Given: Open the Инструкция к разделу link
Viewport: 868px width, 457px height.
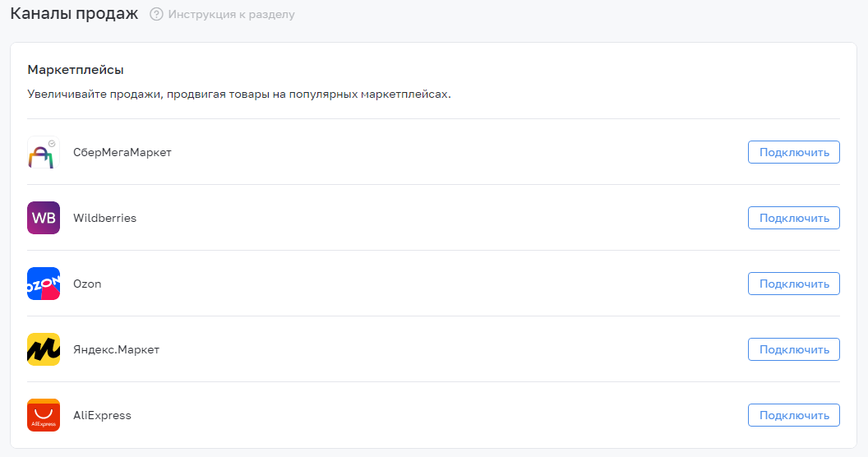Looking at the screenshot, I should [232, 15].
